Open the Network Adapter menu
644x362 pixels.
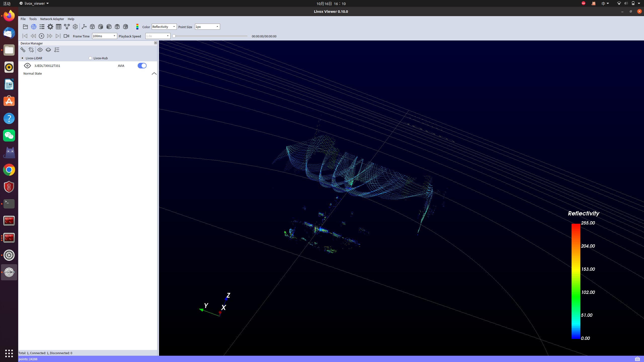(52, 19)
